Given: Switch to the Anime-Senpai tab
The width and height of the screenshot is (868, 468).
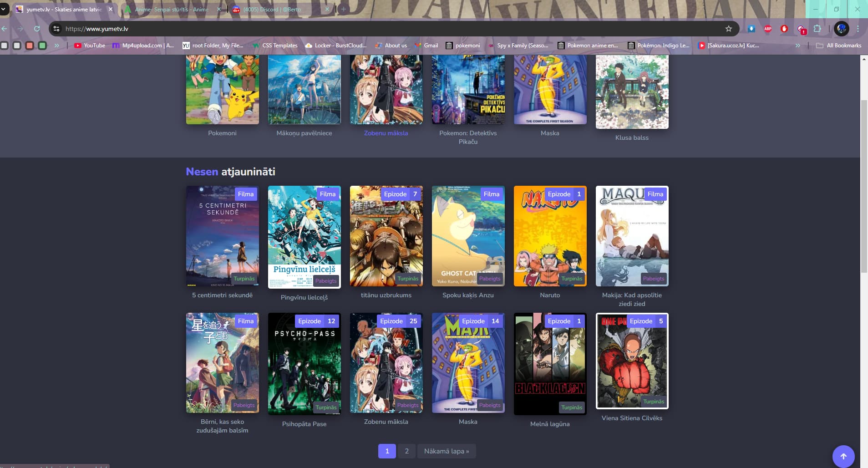Looking at the screenshot, I should (172, 9).
